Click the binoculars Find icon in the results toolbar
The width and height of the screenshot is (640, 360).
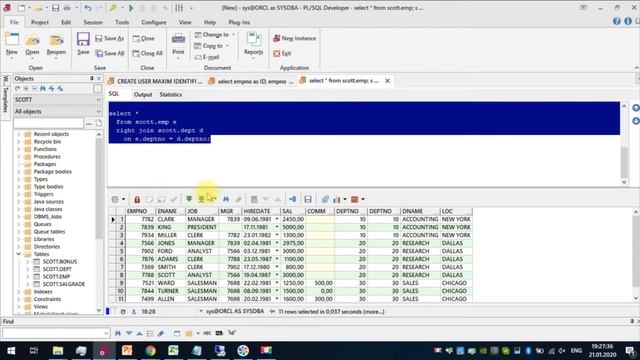point(226,199)
